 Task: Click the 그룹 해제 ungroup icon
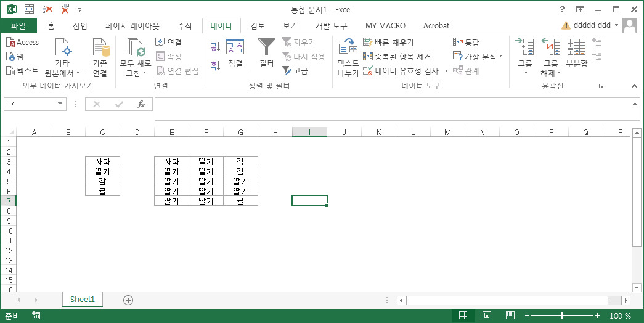coord(551,47)
